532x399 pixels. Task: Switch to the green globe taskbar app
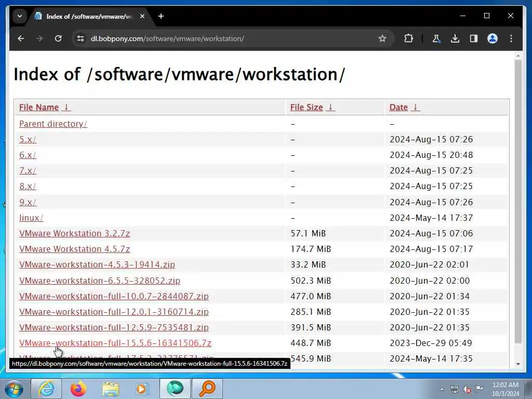click(175, 389)
